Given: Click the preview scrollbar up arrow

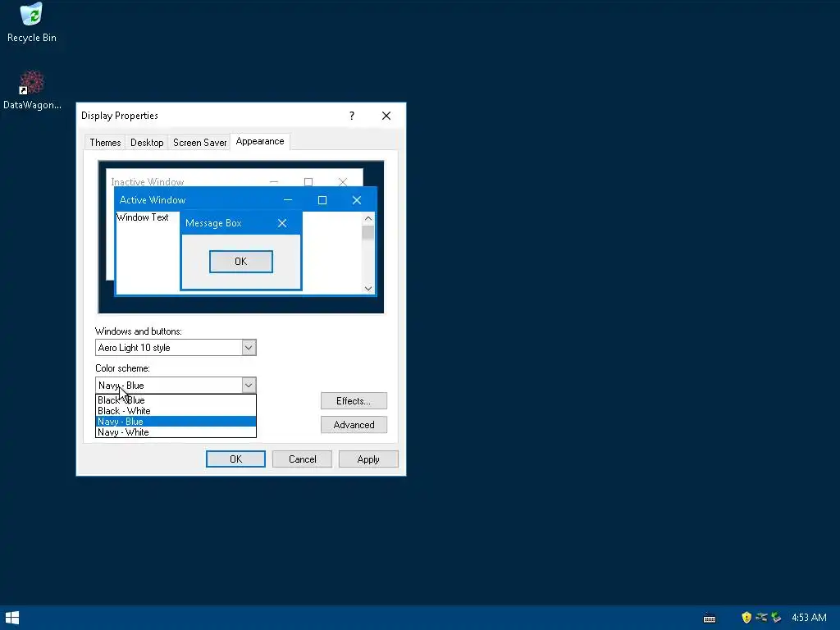Looking at the screenshot, I should (x=368, y=218).
